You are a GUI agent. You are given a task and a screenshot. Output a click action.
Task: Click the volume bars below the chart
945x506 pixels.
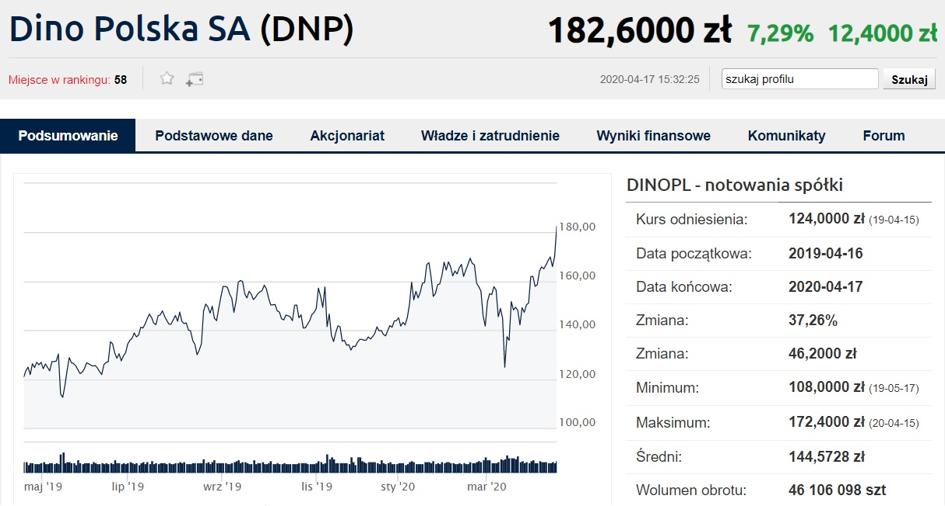tap(290, 465)
